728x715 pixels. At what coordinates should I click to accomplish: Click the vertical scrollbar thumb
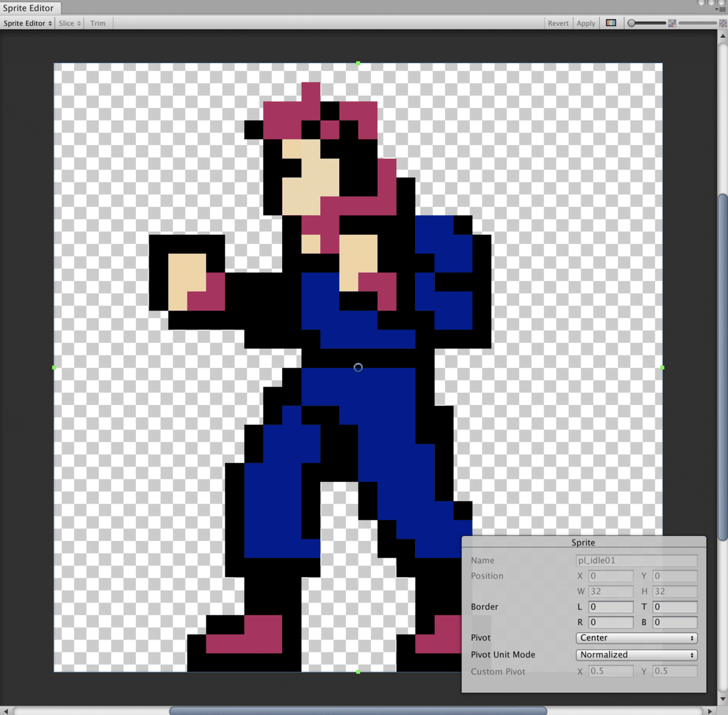[x=723, y=367]
